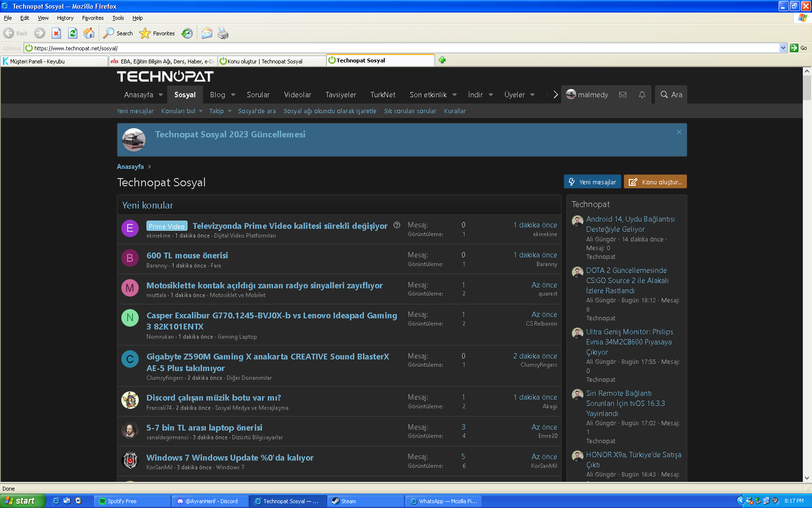Viewport: 812px width, 508px height.
Task: Open the Home page via the house icon
Action: point(89,33)
